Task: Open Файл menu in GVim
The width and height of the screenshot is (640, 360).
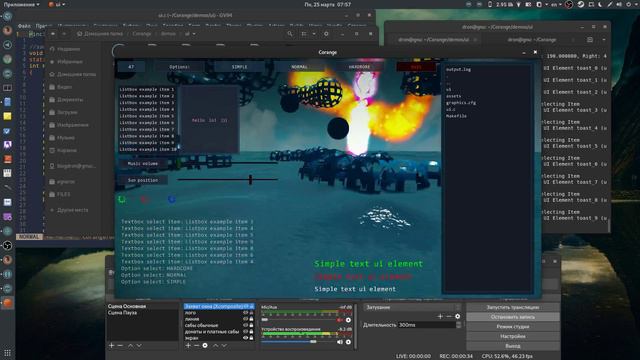Action: (x=24, y=26)
